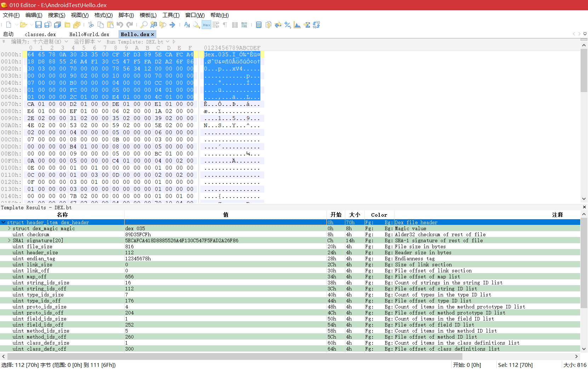Screen dimensions: 588x369
Task: Click the Save All toolbar icon
Action: point(57,25)
